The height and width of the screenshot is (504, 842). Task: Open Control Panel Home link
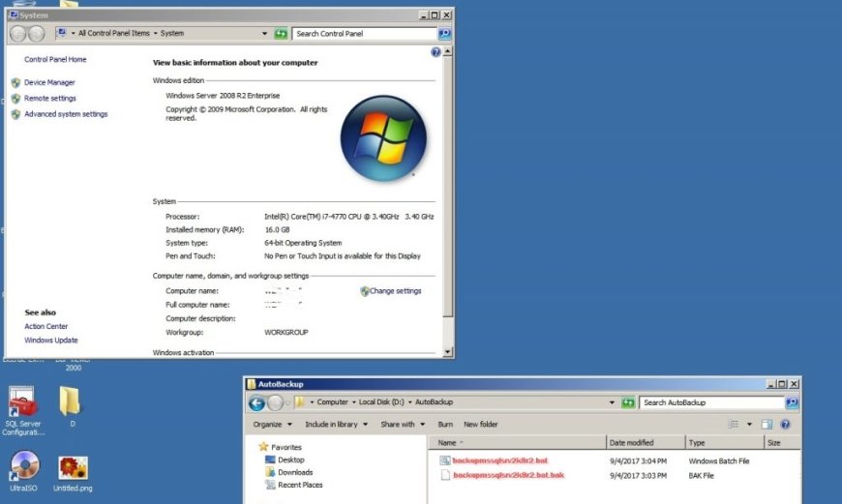pos(55,60)
